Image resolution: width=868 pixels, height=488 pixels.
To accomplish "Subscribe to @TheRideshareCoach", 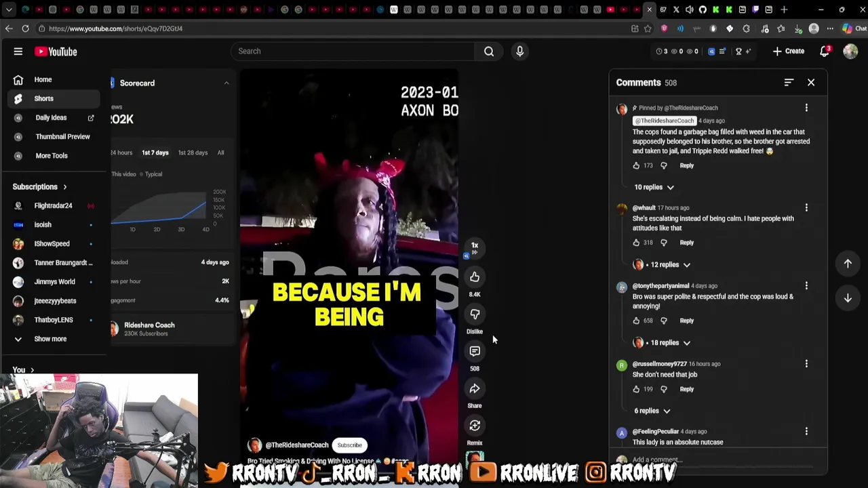I will coord(350,445).
